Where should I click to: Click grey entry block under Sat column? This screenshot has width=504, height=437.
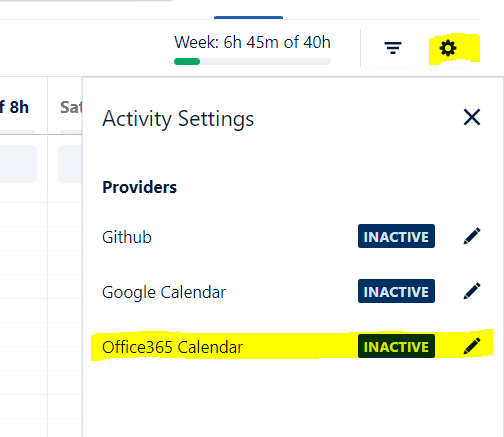click(70, 164)
